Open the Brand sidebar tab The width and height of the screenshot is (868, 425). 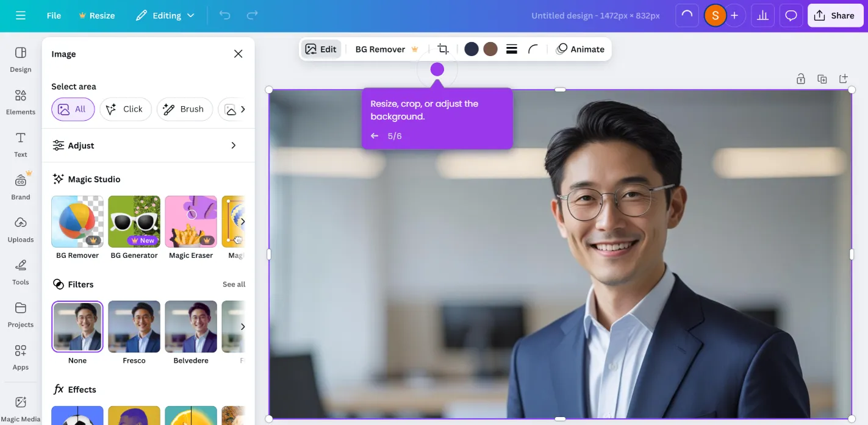[21, 187]
